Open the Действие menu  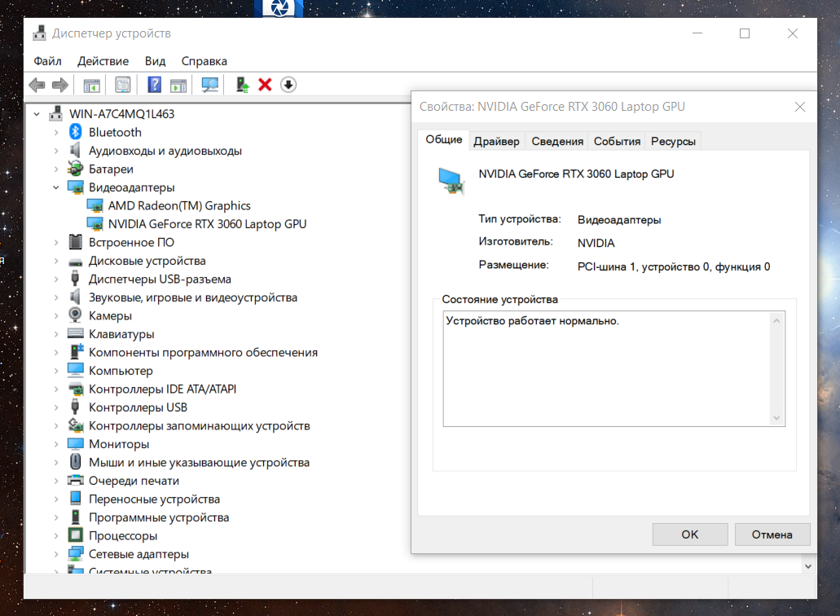coord(103,61)
